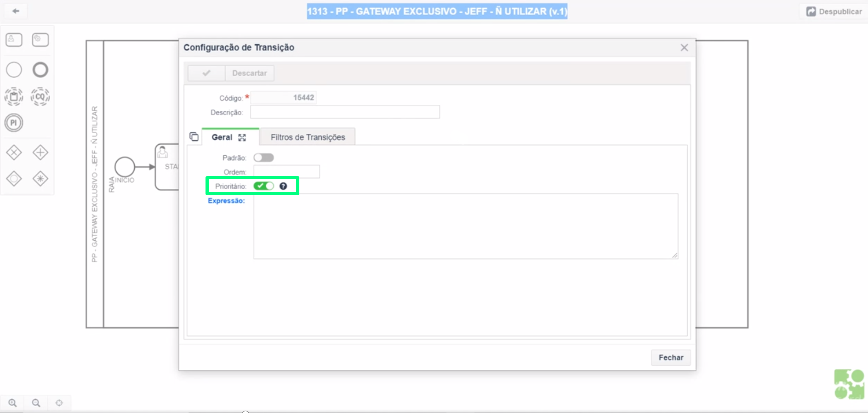Click into the Descrição field
Viewport: 868px width, 413px height.
(345, 112)
